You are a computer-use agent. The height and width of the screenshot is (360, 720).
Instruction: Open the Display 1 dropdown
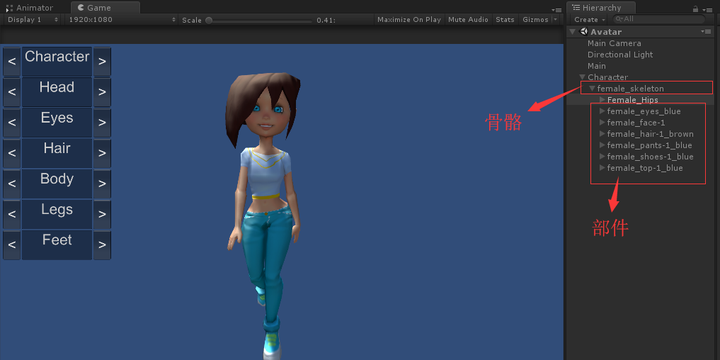33,20
